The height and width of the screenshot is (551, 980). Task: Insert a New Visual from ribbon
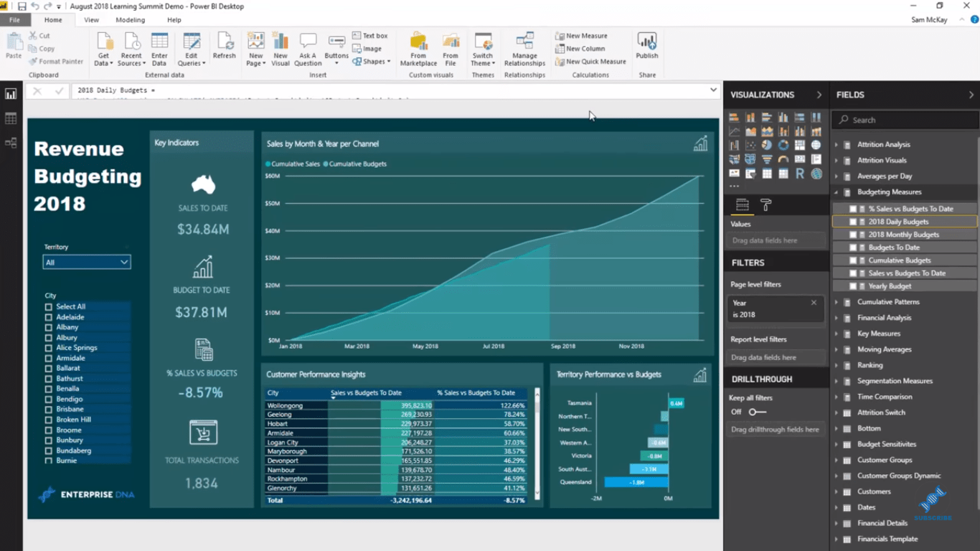coord(281,50)
